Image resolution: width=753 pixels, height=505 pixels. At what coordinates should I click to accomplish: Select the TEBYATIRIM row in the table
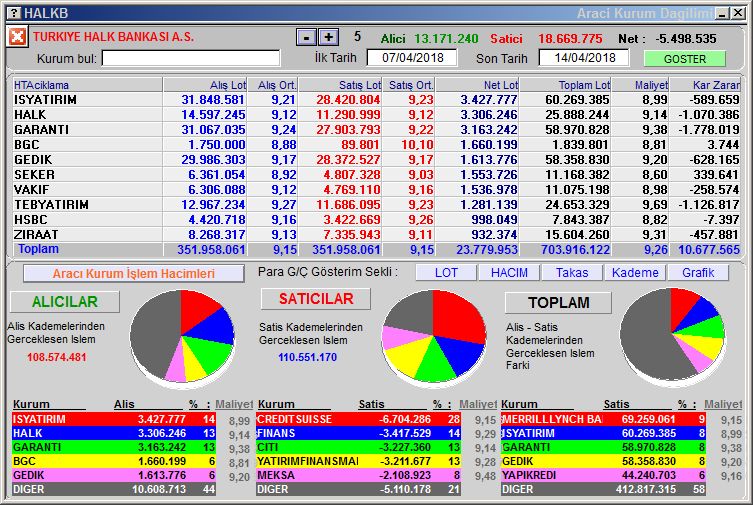pyautogui.click(x=376, y=204)
